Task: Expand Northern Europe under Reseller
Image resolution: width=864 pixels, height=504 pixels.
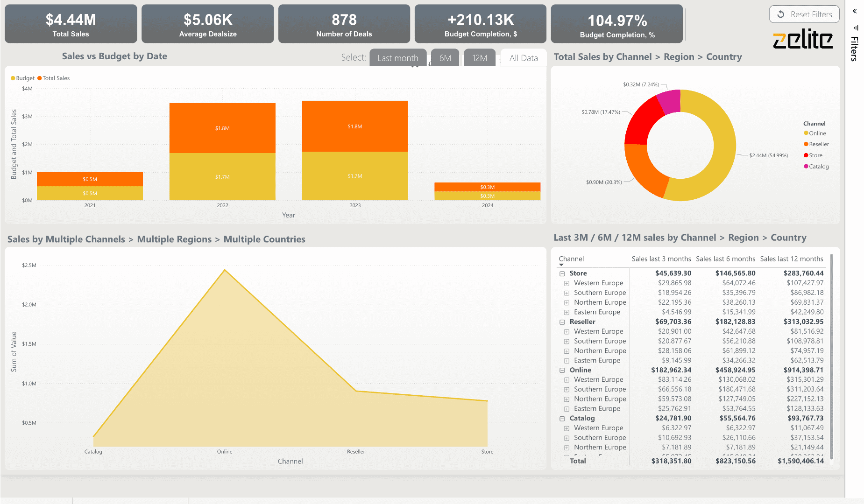Action: 567,351
